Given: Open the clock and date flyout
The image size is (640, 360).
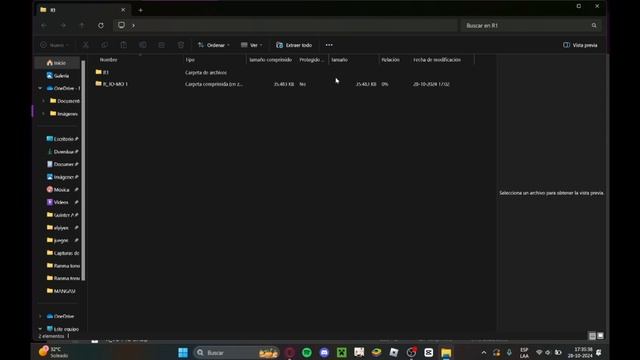Looking at the screenshot, I should [581, 352].
